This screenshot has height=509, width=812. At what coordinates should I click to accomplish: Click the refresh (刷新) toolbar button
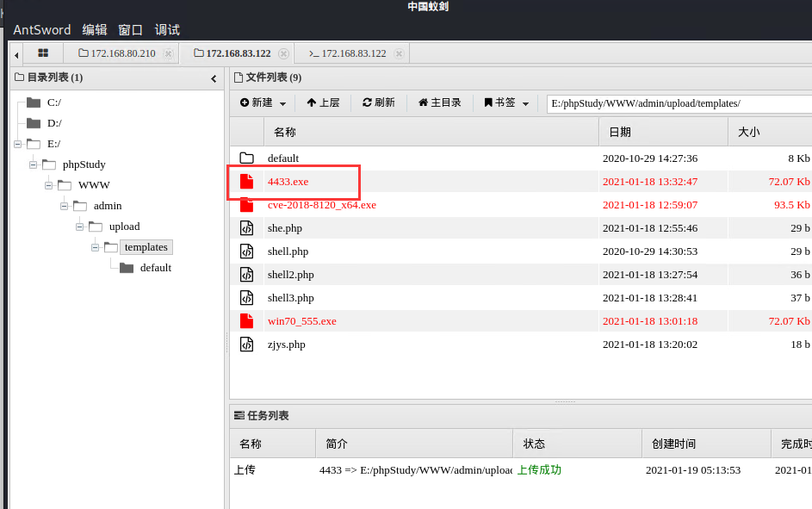click(x=379, y=102)
